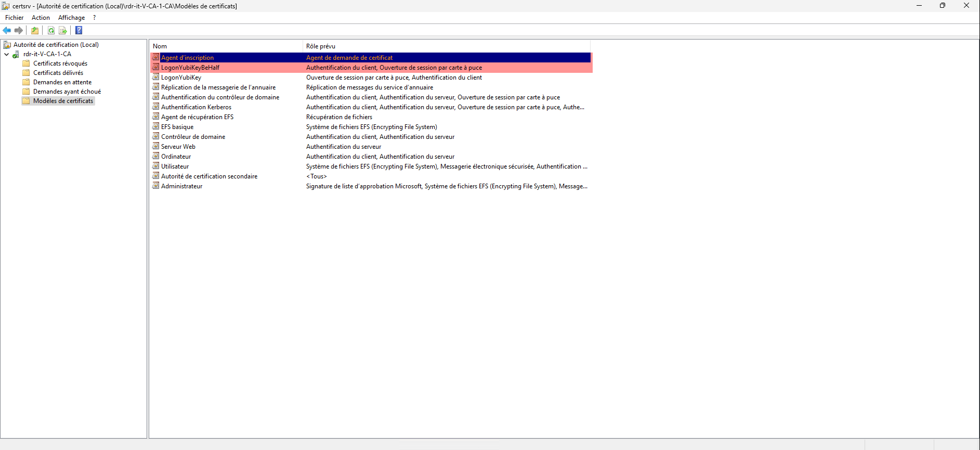Screen dimensions: 980x450
Task: Open Help with the blue question icon
Action: (79, 31)
